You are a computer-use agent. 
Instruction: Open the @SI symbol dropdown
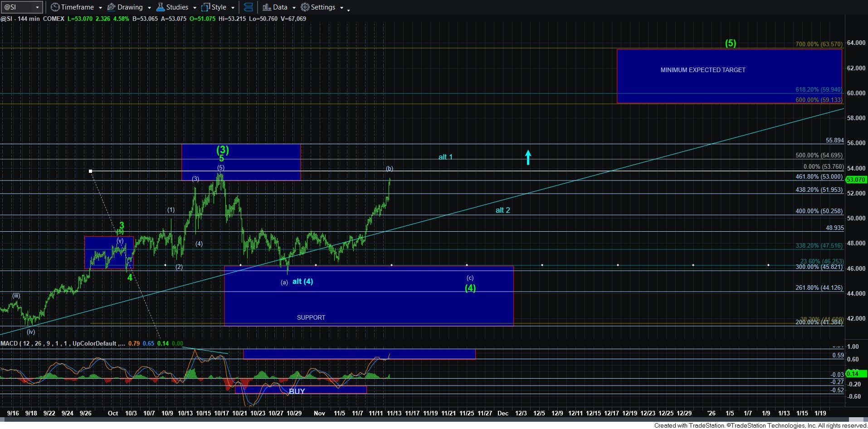37,7
